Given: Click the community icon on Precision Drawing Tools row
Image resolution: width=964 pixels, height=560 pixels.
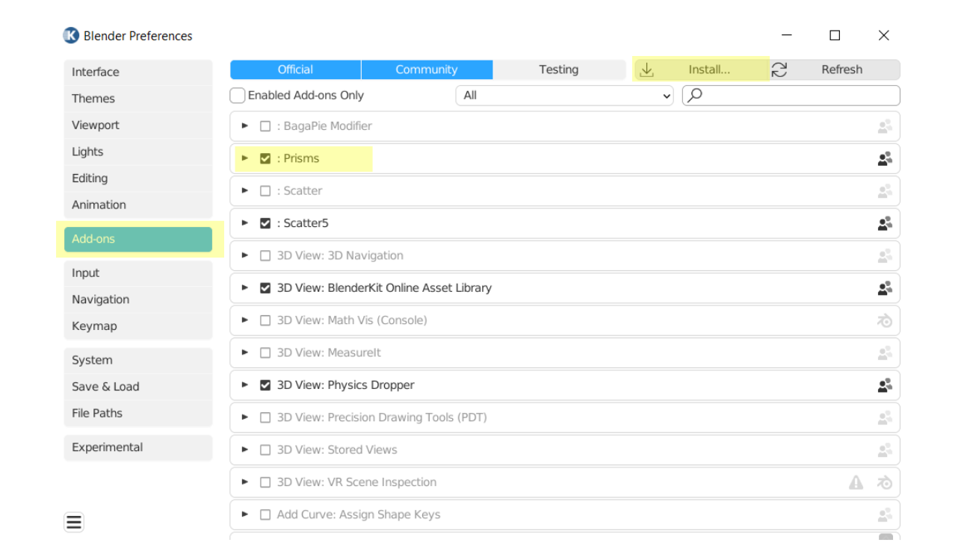Looking at the screenshot, I should click(885, 417).
